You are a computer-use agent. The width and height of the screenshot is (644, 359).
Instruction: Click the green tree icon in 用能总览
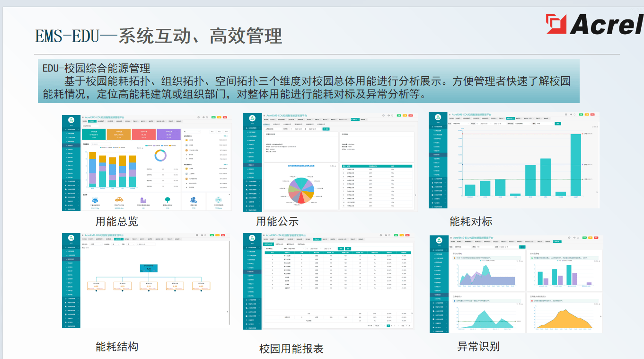[168, 200]
